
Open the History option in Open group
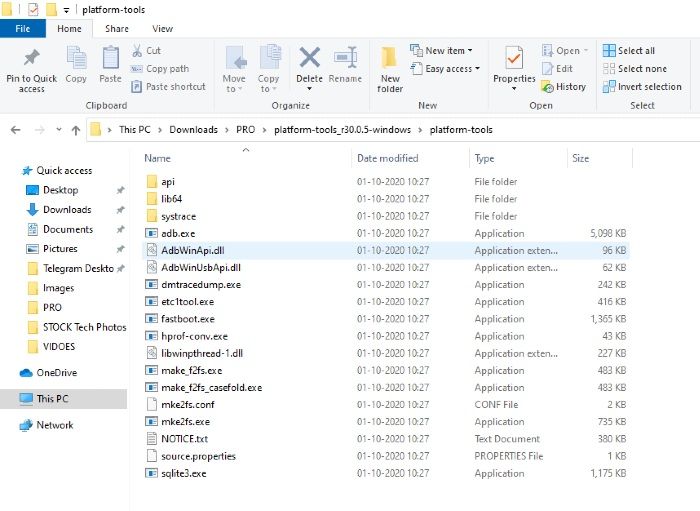point(564,87)
